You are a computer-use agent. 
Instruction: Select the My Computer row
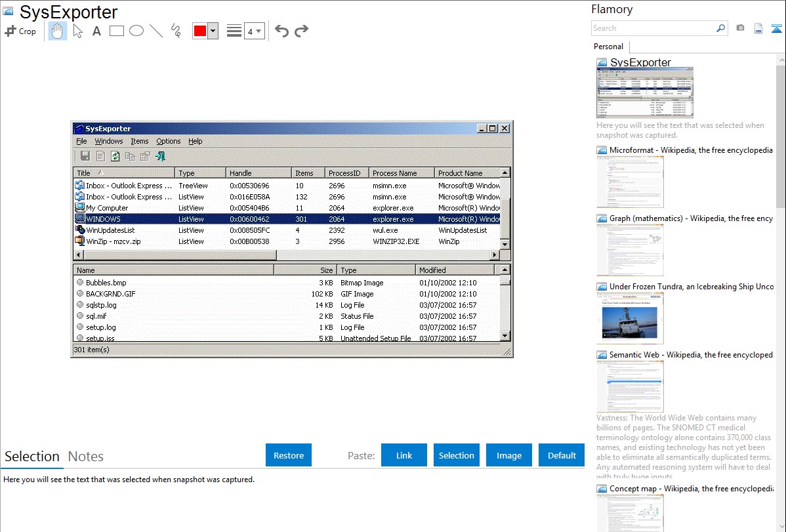287,207
